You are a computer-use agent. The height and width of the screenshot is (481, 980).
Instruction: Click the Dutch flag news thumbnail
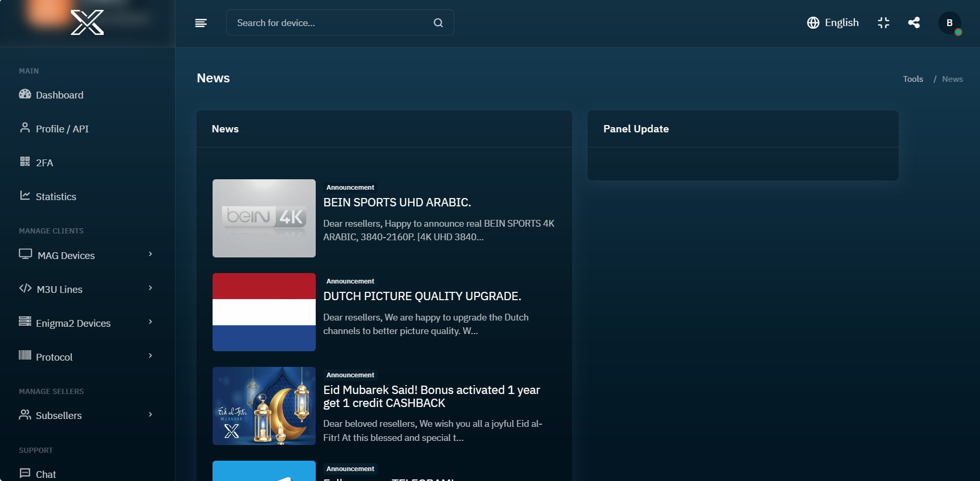pyautogui.click(x=264, y=312)
